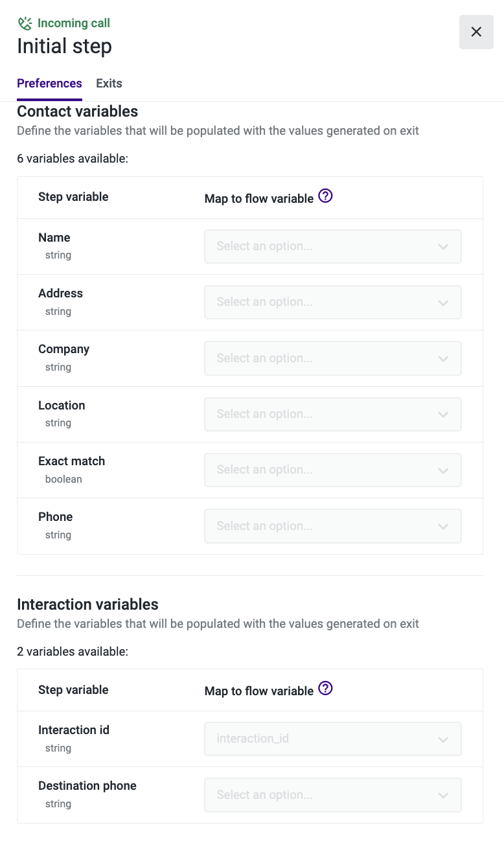Open the Phone flow variable dropdown
The height and width of the screenshot is (841, 504).
coord(332,526)
